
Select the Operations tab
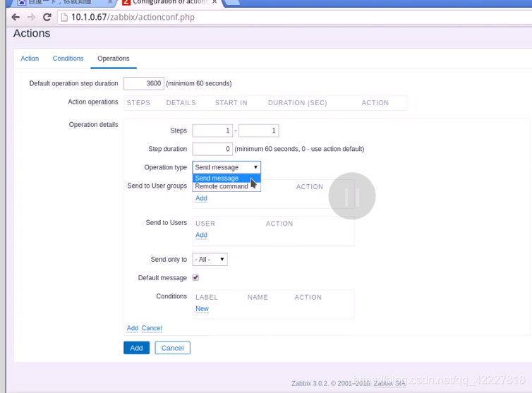(114, 59)
